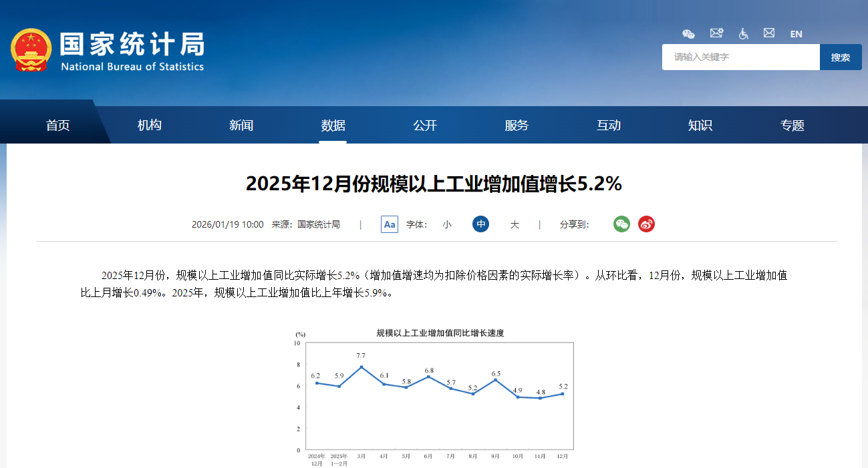Open the article headline about industrial output growth
Image resolution: width=868 pixels, height=468 pixels.
tap(434, 183)
